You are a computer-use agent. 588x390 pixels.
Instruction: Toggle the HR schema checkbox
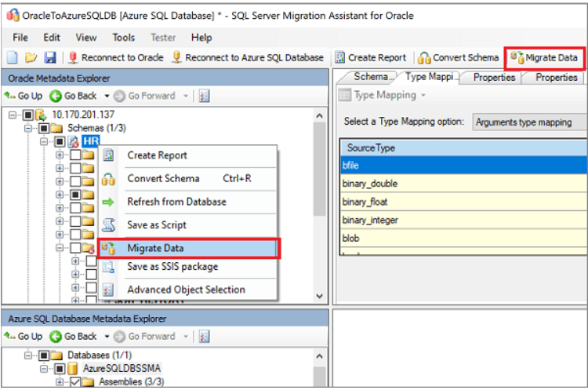[59, 141]
